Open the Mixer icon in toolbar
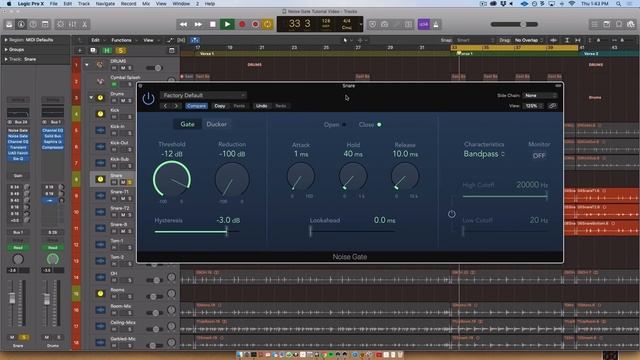The height and width of the screenshot is (360, 640). 72,24
